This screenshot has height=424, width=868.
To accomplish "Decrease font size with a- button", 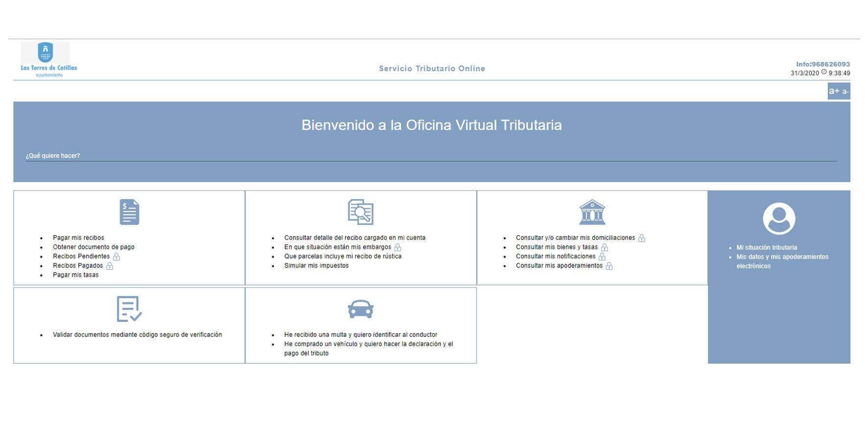I will coord(845,92).
